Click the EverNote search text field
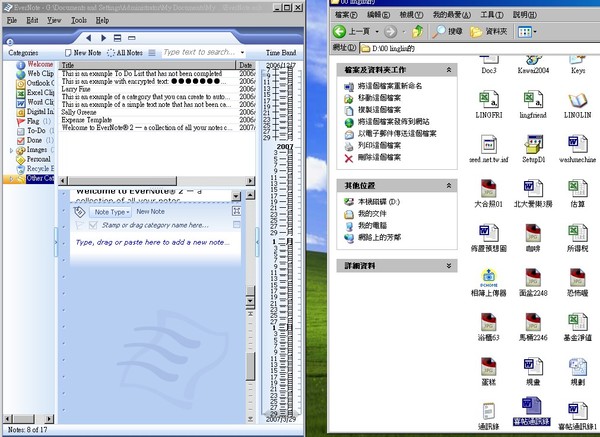 tap(200, 52)
